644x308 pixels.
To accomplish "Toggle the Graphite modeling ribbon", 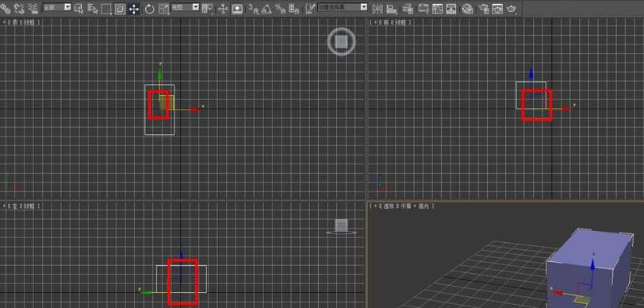I will pyautogui.click(x=423, y=9).
